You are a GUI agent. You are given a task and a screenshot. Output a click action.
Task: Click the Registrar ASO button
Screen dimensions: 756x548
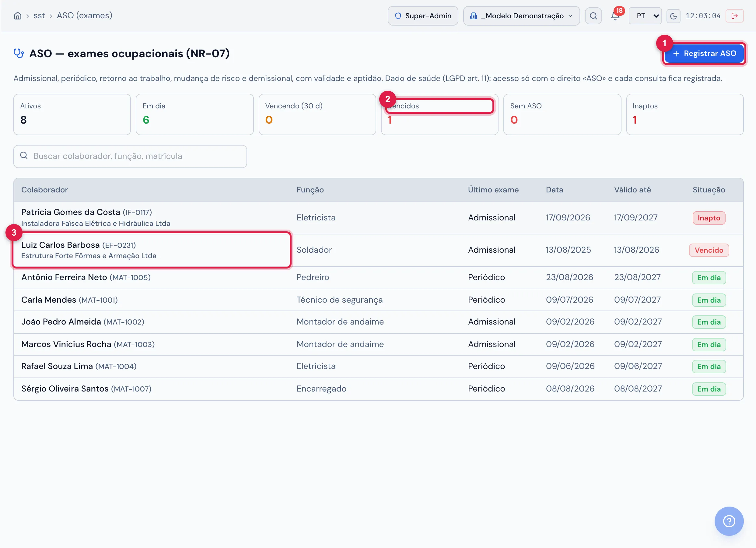tap(704, 53)
